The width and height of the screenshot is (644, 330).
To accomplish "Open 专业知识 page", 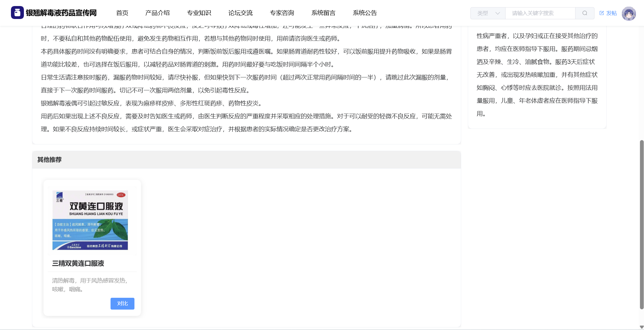I will (199, 13).
